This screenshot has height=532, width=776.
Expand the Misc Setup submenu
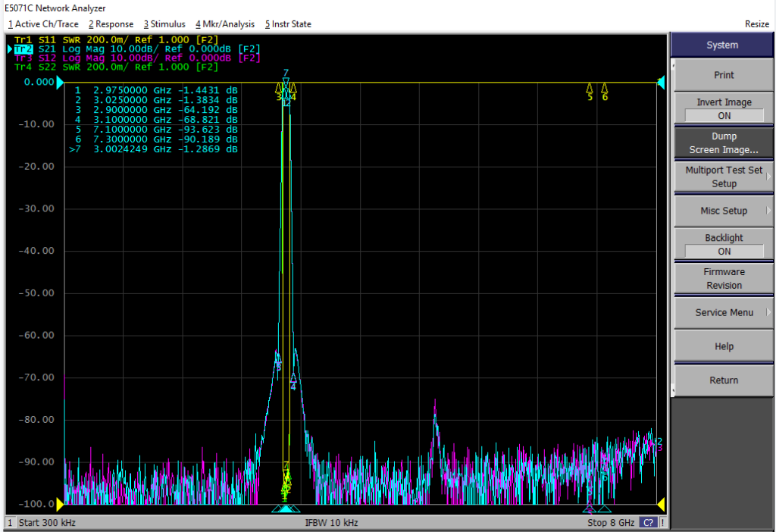click(x=724, y=211)
